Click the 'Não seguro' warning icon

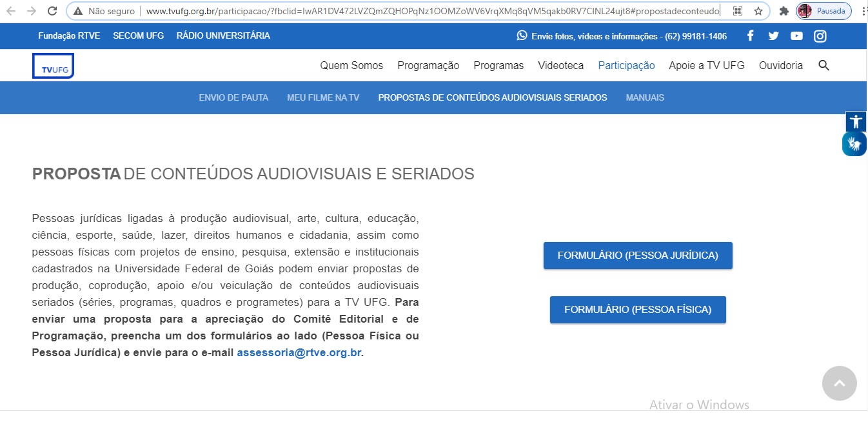coord(78,11)
